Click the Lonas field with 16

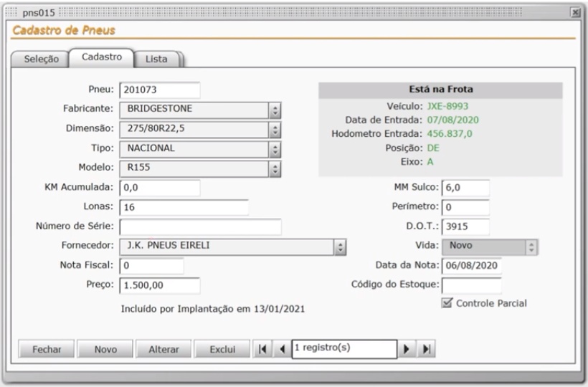pos(184,207)
